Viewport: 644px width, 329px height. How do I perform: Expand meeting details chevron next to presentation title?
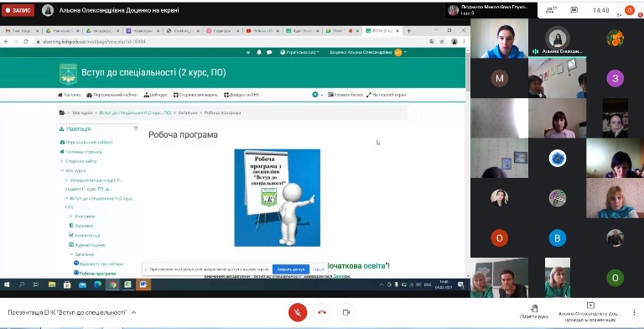[133, 312]
